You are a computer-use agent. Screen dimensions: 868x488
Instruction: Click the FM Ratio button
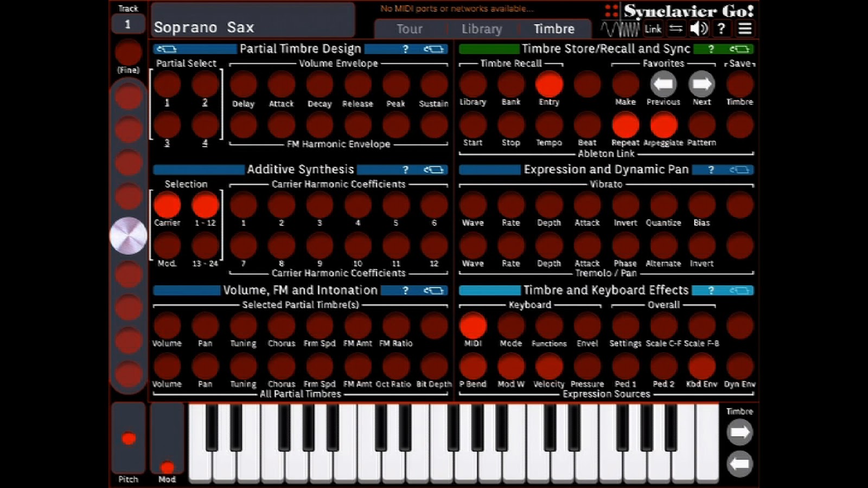(396, 325)
